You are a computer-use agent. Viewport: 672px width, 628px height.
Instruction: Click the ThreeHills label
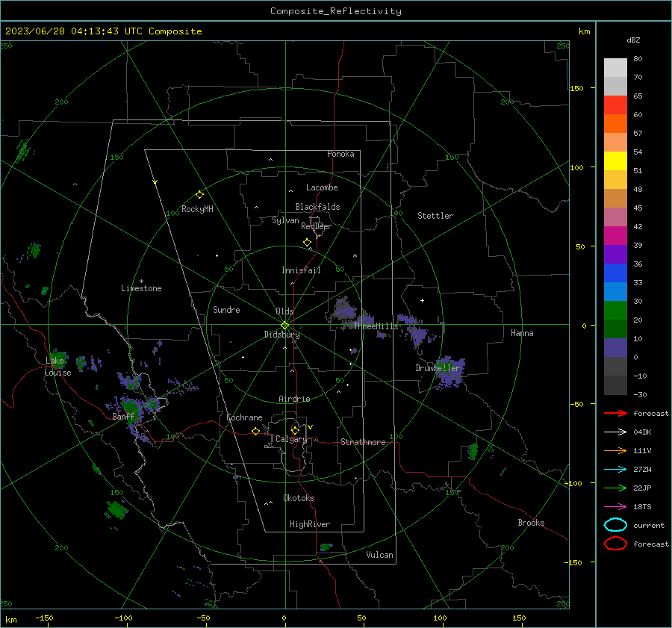(376, 326)
